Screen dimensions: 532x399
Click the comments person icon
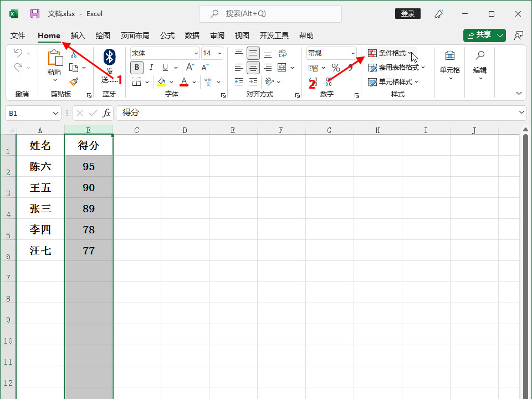pos(519,35)
